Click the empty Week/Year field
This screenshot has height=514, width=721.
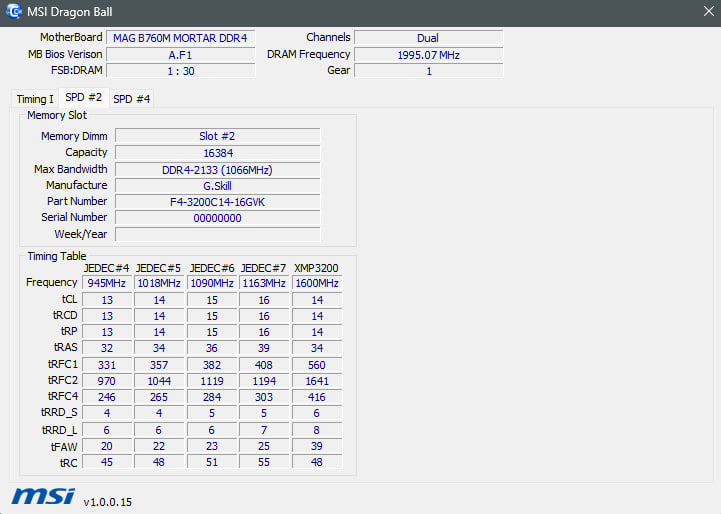217,234
